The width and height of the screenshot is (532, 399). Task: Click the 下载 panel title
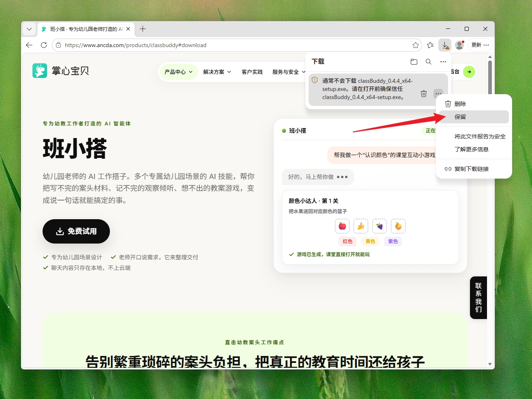tap(318, 61)
